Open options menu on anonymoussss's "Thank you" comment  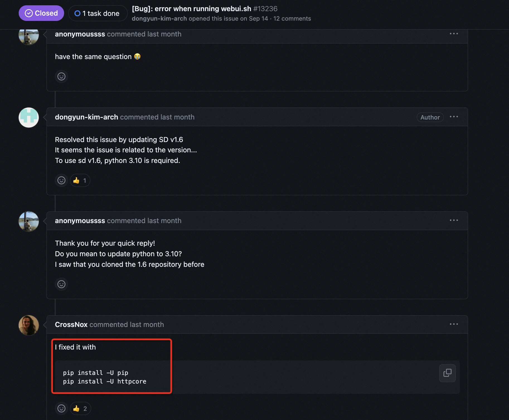click(x=454, y=220)
